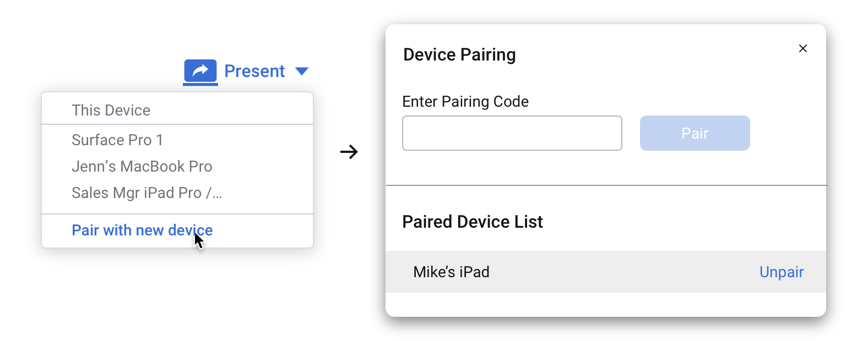Click the Paired Device List heading

pyautogui.click(x=473, y=222)
